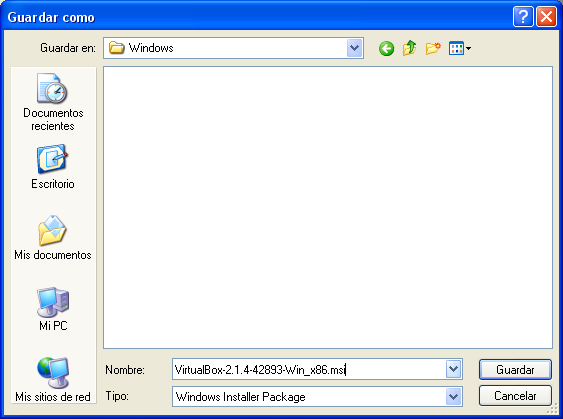
Task: Open Documentos recientes in sidebar
Action: (x=53, y=102)
